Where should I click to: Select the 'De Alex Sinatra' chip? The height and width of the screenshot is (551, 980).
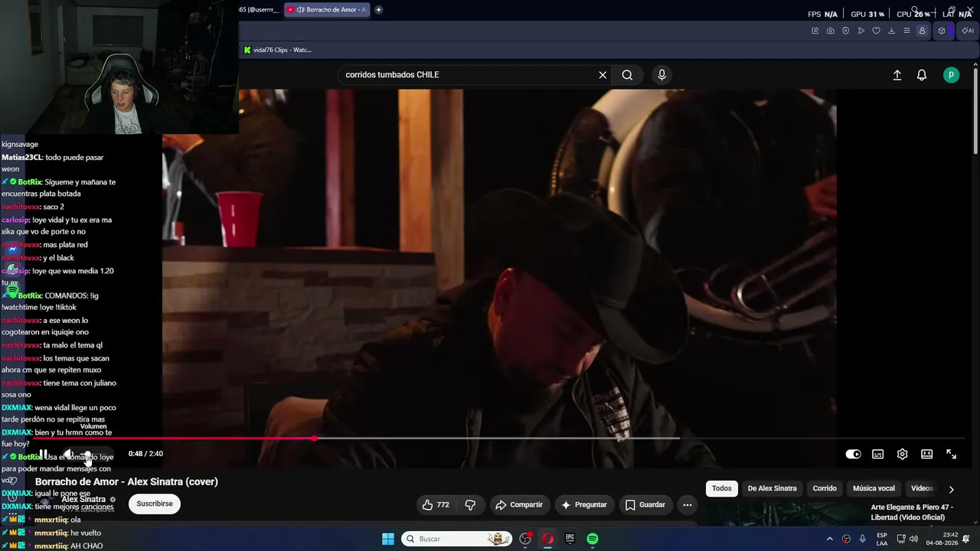772,488
